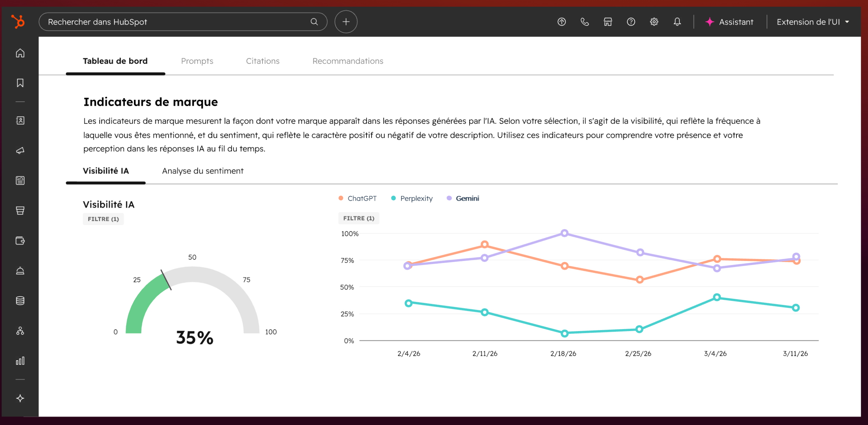Click the 2/18/26 x-axis date label

coord(563,353)
